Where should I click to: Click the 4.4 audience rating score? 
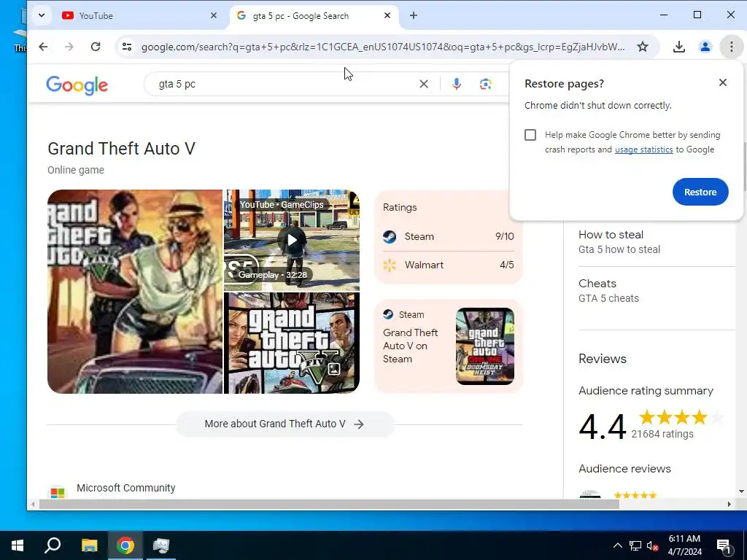coord(602,427)
